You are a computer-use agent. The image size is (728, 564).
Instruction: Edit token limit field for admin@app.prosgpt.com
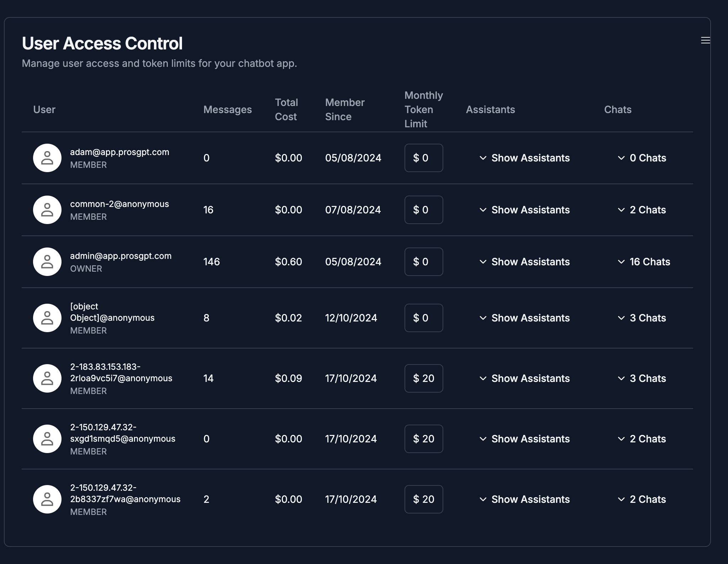[424, 262]
